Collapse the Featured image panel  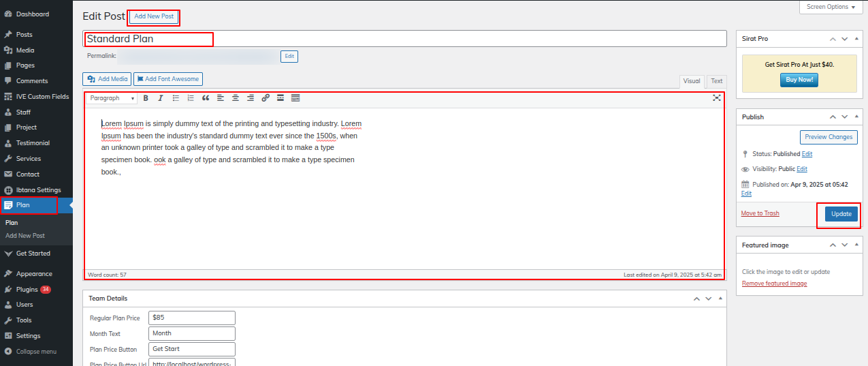(x=857, y=245)
